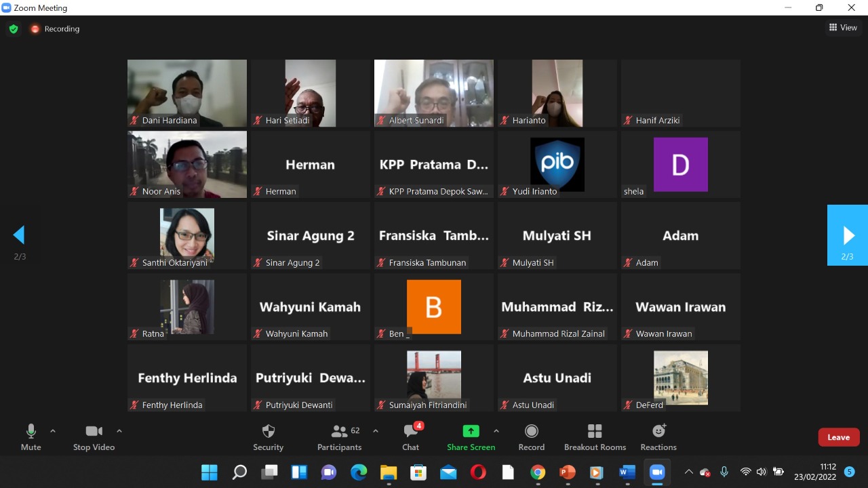Select Albert Sunardi's video tile
Screen dimensions: 868x488
pyautogui.click(x=434, y=93)
